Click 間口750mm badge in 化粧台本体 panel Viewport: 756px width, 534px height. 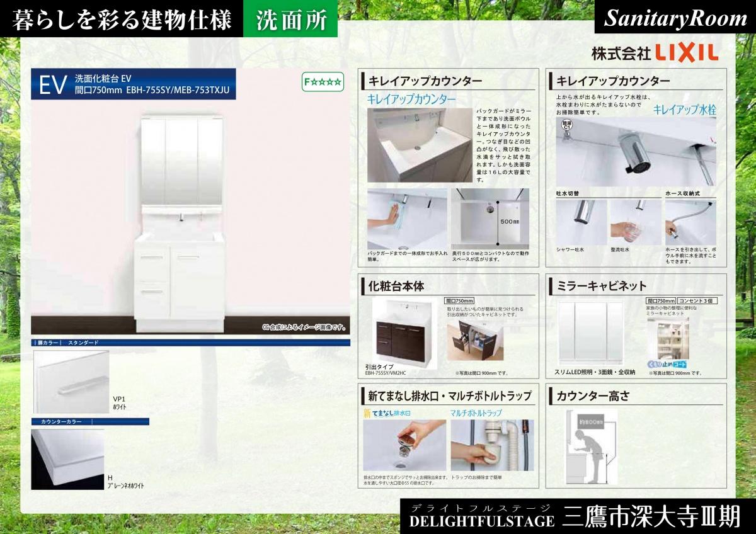pos(459,301)
